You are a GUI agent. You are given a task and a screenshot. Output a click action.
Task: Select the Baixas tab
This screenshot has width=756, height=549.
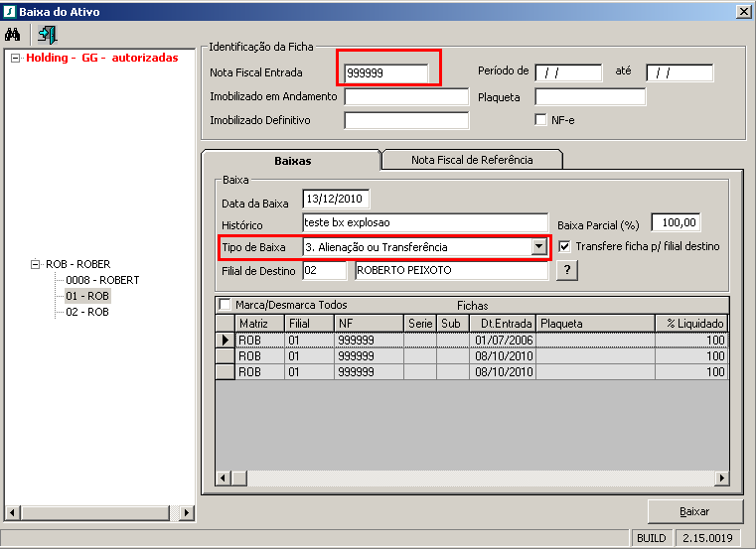292,159
